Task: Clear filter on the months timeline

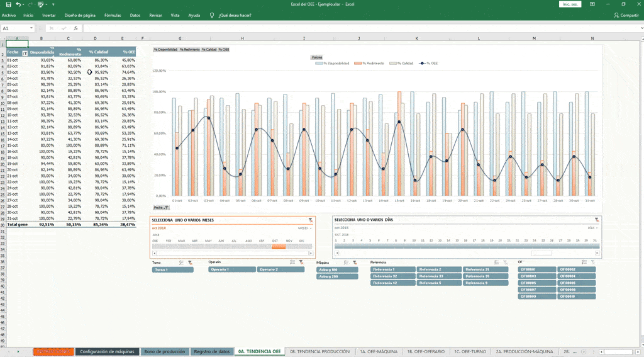Action: tap(311, 220)
